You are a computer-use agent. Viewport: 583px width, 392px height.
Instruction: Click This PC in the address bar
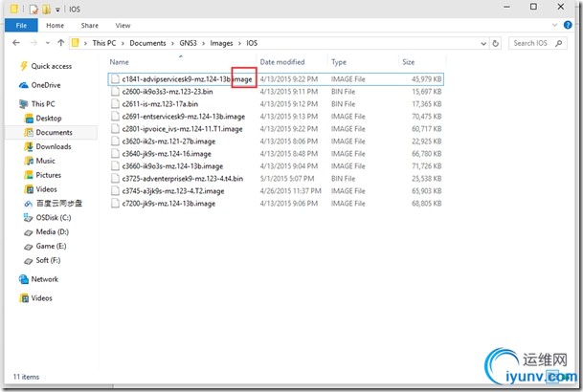104,43
